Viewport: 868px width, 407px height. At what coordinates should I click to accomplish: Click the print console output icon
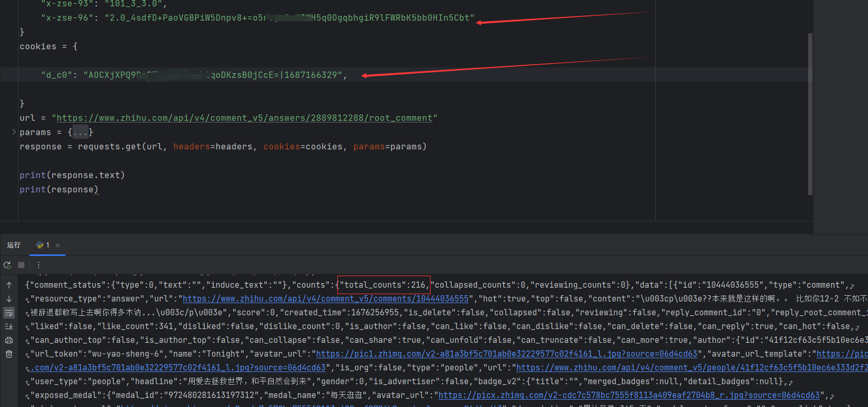[9, 340]
